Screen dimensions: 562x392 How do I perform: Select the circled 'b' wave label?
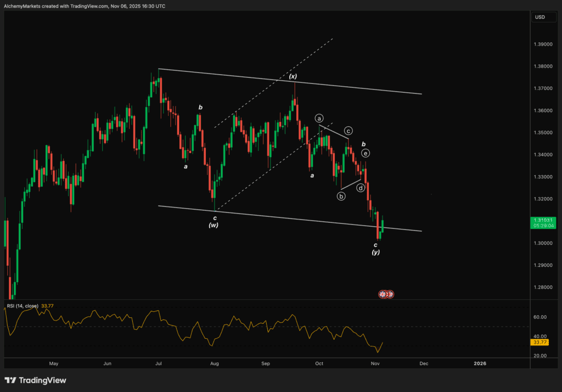(341, 196)
